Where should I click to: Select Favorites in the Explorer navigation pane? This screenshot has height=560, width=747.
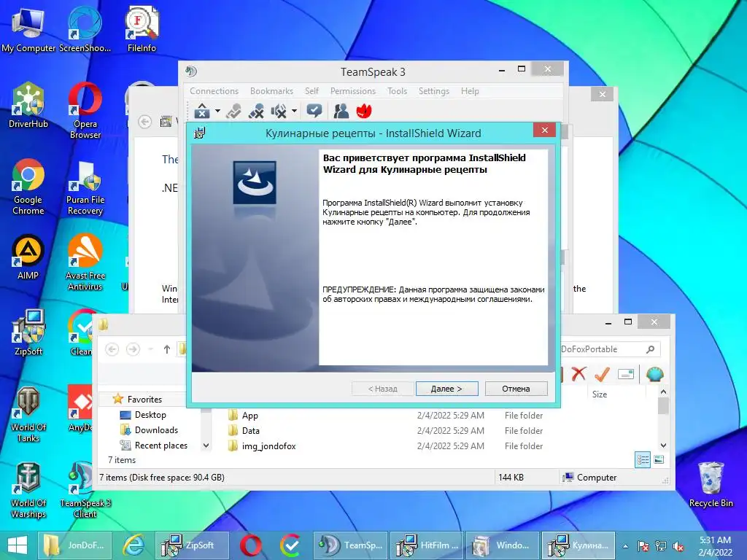(144, 399)
